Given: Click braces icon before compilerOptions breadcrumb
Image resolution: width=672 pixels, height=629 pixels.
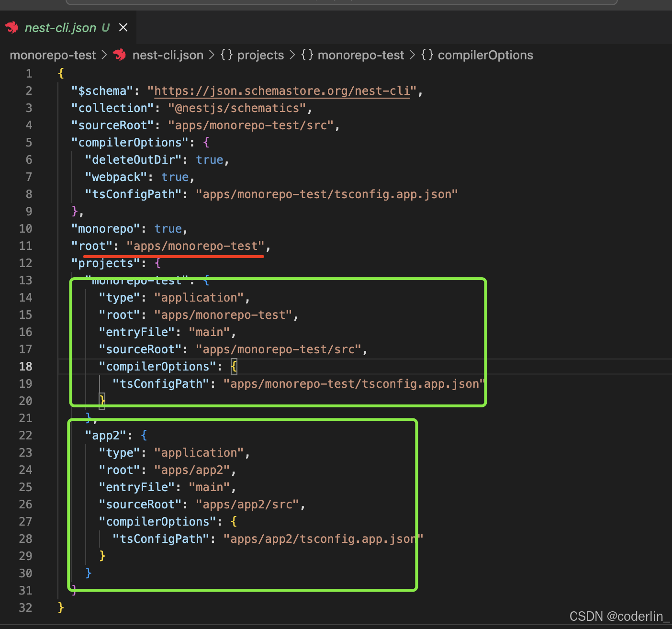Looking at the screenshot, I should tap(427, 55).
